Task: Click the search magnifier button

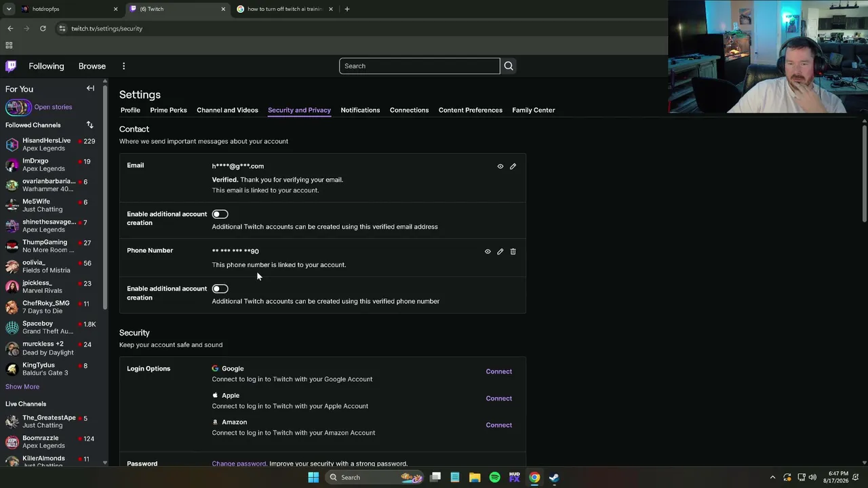Action: pyautogui.click(x=509, y=66)
